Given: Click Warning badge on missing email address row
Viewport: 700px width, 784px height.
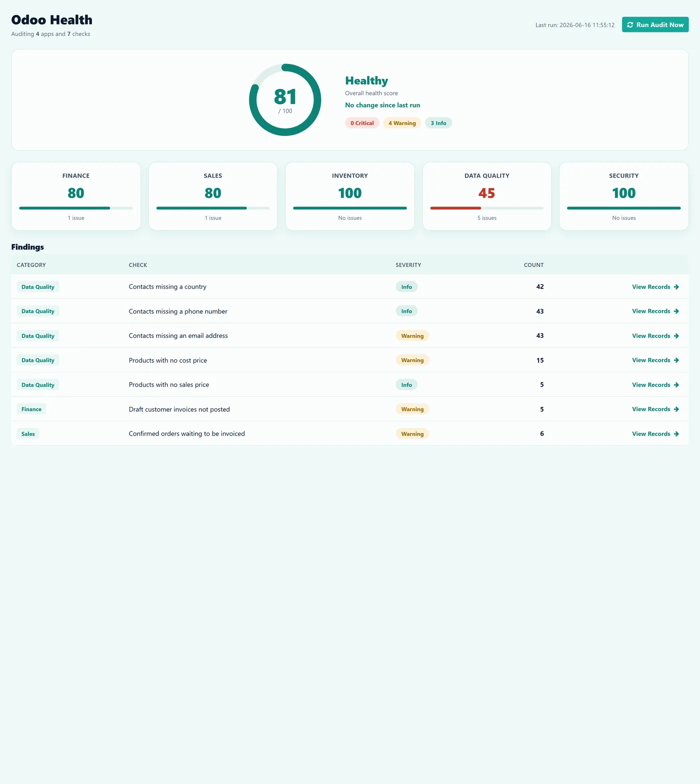Looking at the screenshot, I should click(x=412, y=336).
